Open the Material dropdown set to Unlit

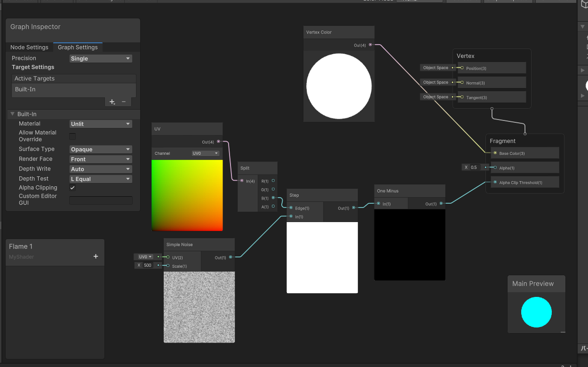click(x=101, y=124)
